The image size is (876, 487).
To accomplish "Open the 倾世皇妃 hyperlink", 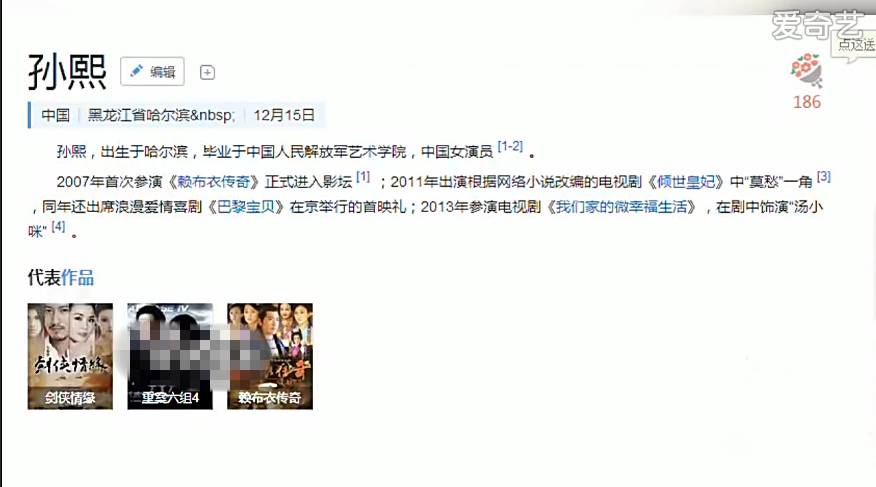I will [x=686, y=182].
